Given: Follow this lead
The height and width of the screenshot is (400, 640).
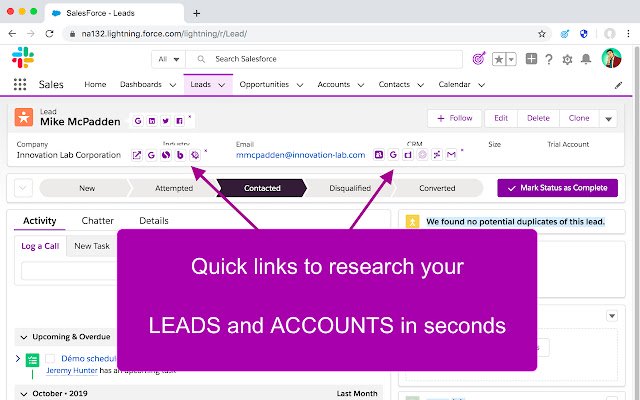Looking at the screenshot, I should (454, 118).
